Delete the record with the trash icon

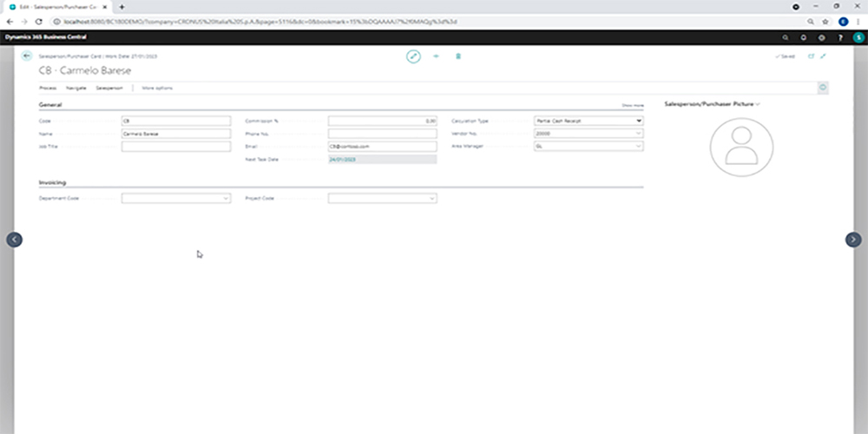click(x=458, y=56)
